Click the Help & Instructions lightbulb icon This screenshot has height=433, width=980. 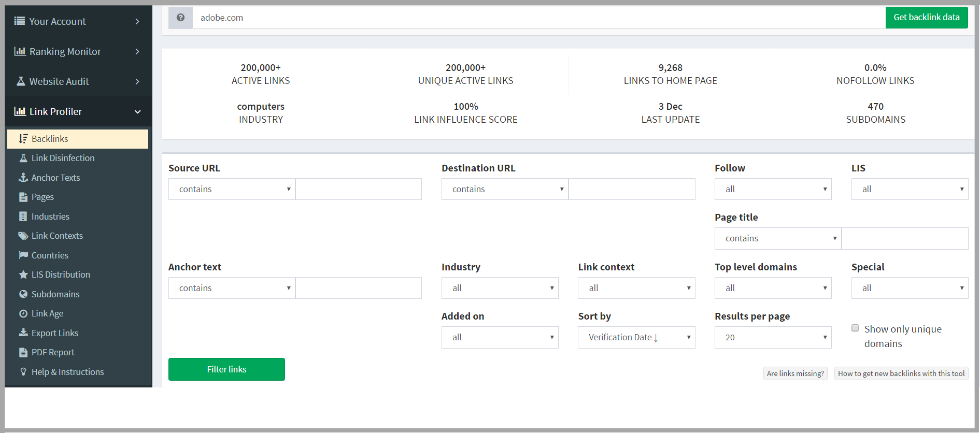coord(23,371)
